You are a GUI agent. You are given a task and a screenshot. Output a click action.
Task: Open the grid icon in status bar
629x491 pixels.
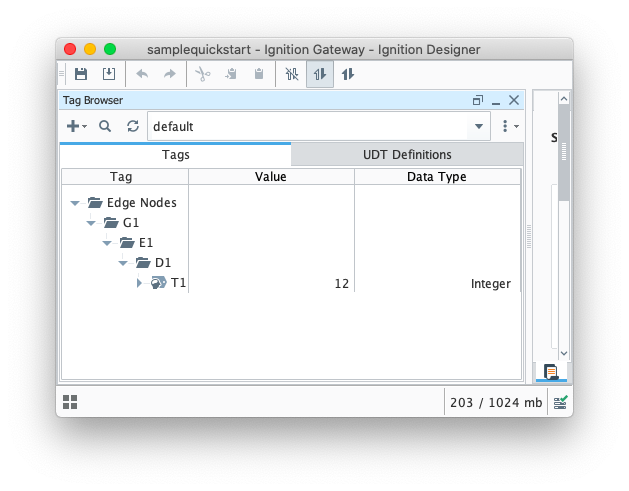[70, 402]
